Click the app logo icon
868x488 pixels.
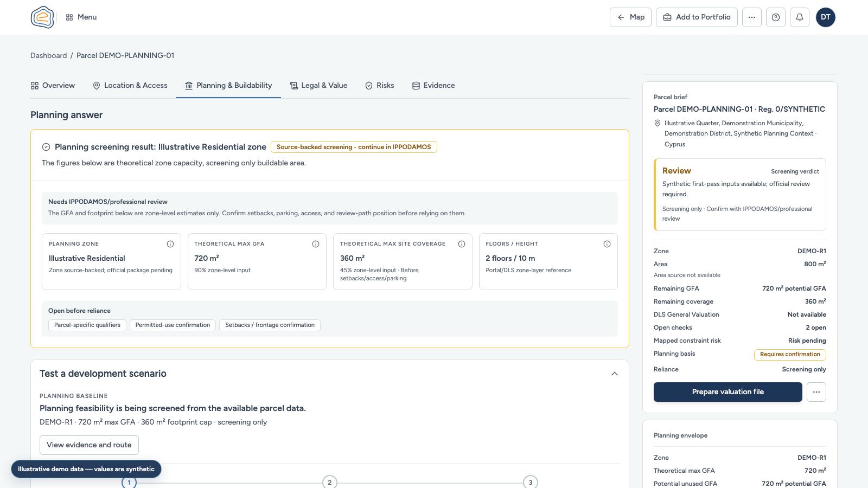(x=42, y=17)
